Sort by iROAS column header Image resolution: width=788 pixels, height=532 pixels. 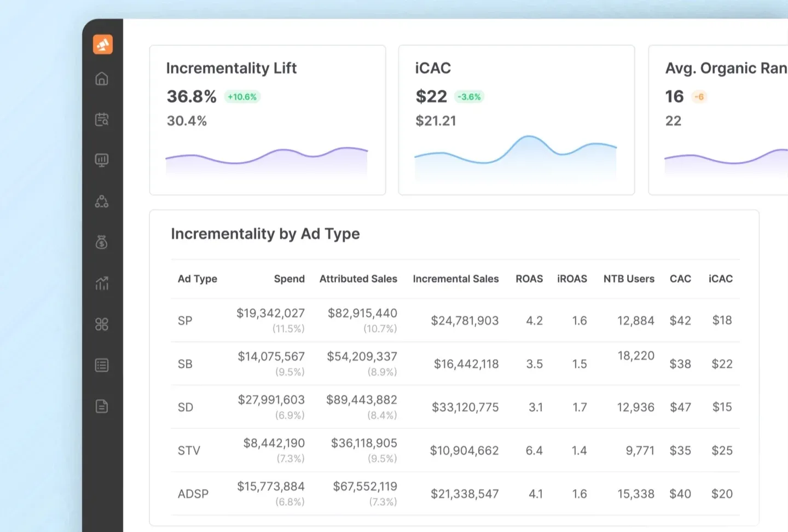(x=572, y=279)
